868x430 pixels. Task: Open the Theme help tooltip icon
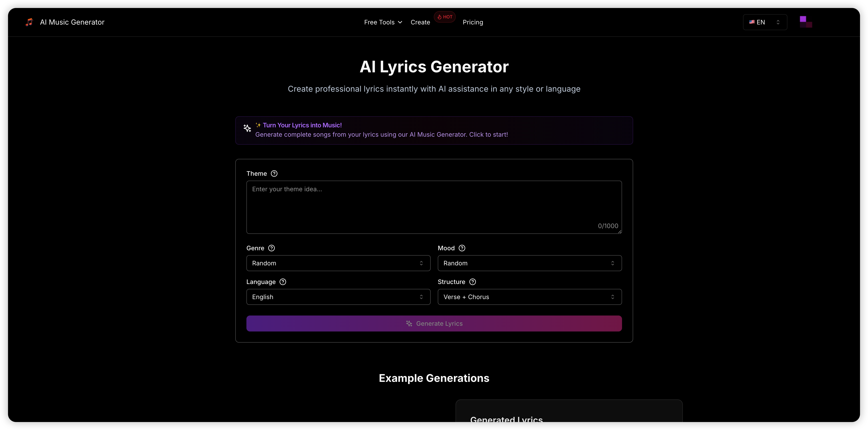click(x=274, y=174)
